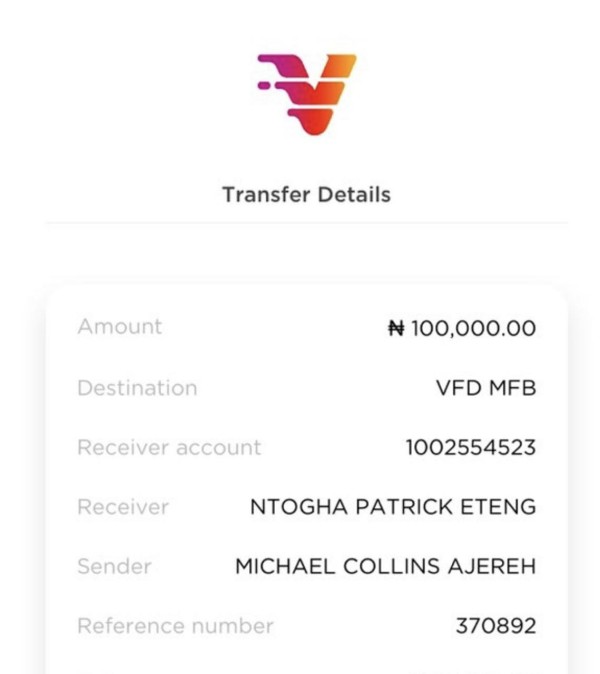Screen dimensions: 600x674
Task: Click the word ETENG in receiver name
Action: [x=501, y=508]
